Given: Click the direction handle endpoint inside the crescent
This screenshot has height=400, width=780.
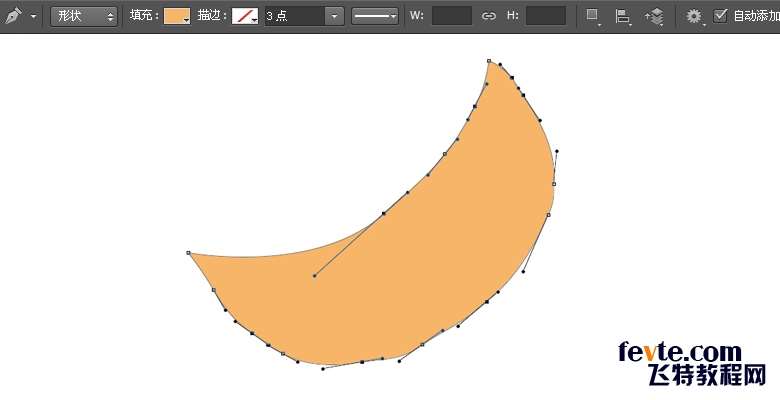Looking at the screenshot, I should click(314, 275).
